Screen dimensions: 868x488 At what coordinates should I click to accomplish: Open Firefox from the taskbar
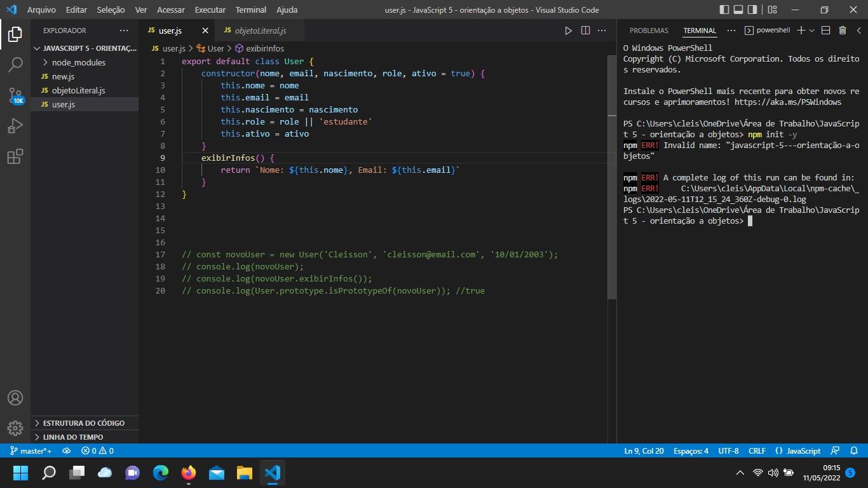(x=189, y=473)
